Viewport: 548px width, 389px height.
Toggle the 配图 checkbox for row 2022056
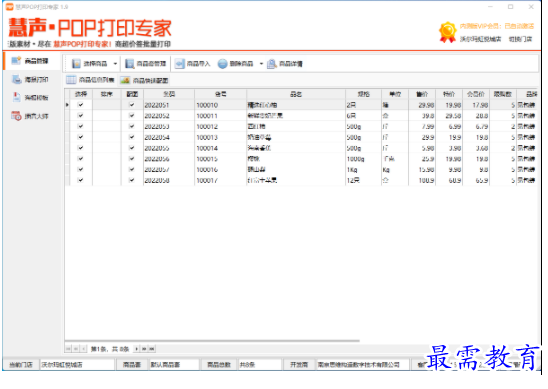coord(132,159)
